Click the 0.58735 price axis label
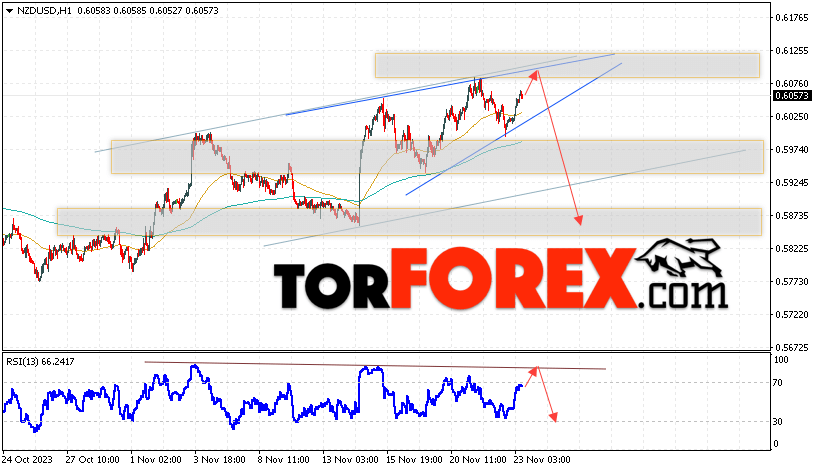This screenshot has height=471, width=816. click(792, 215)
